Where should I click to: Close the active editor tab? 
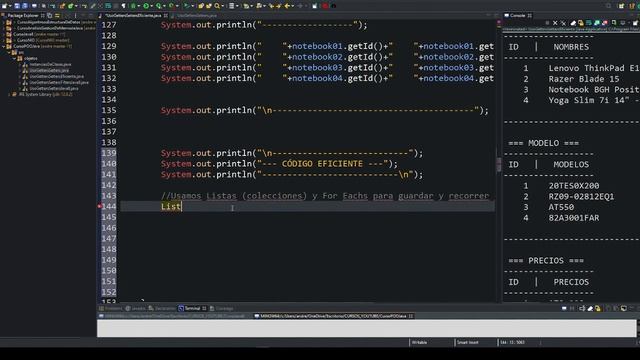(166, 16)
